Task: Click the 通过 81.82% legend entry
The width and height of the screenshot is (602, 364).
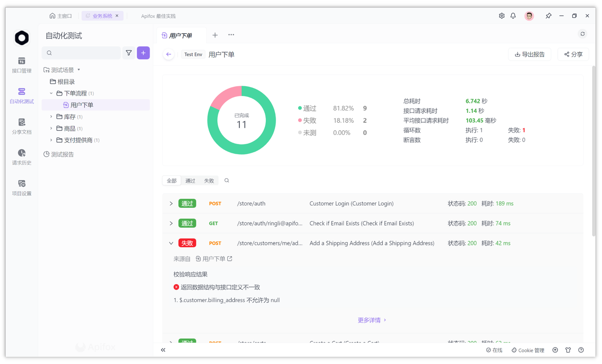Action: click(x=332, y=109)
